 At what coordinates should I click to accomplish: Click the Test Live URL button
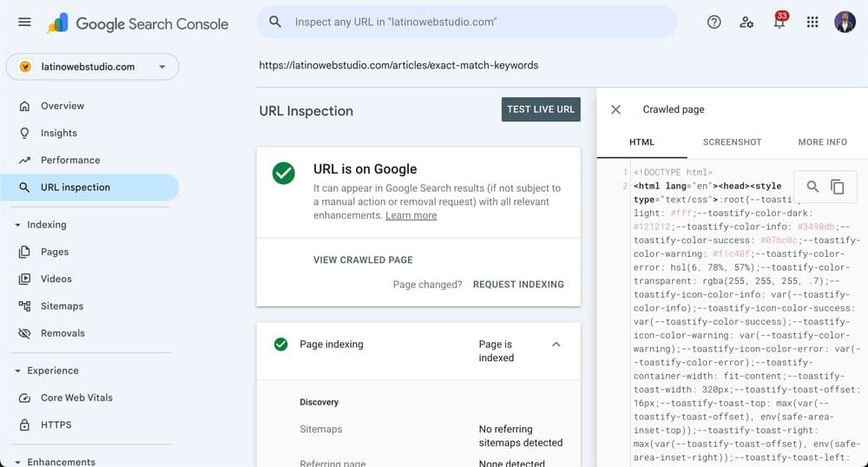coord(541,109)
